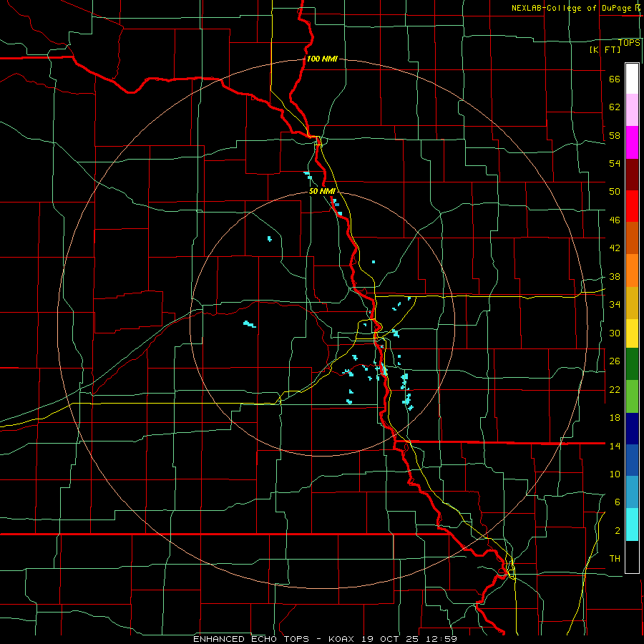Click the light pink legend swatch
The height and width of the screenshot is (644, 644).
click(x=632, y=109)
